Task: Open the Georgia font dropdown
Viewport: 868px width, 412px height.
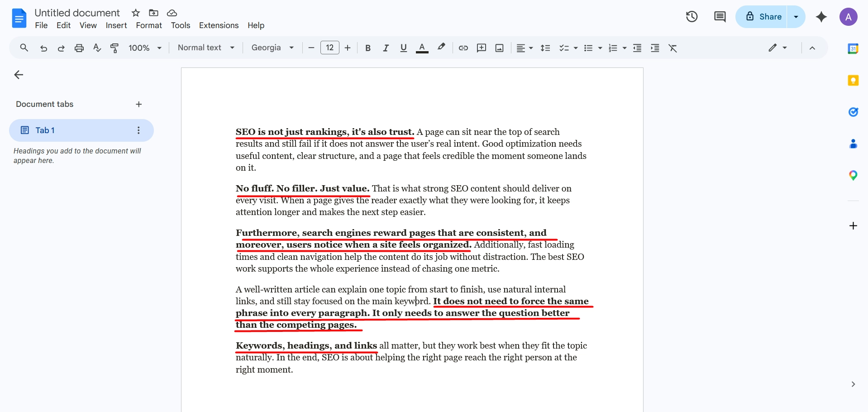Action: 273,48
